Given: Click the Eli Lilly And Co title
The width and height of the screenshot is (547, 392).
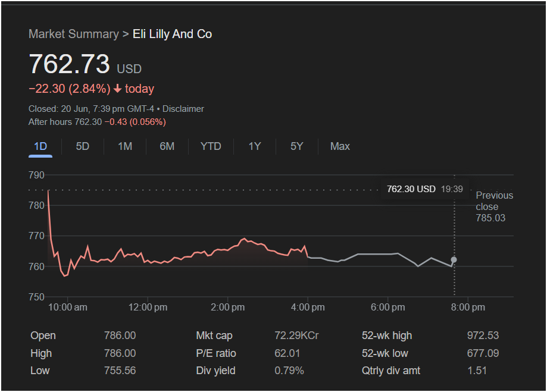Looking at the screenshot, I should pyautogui.click(x=173, y=34).
